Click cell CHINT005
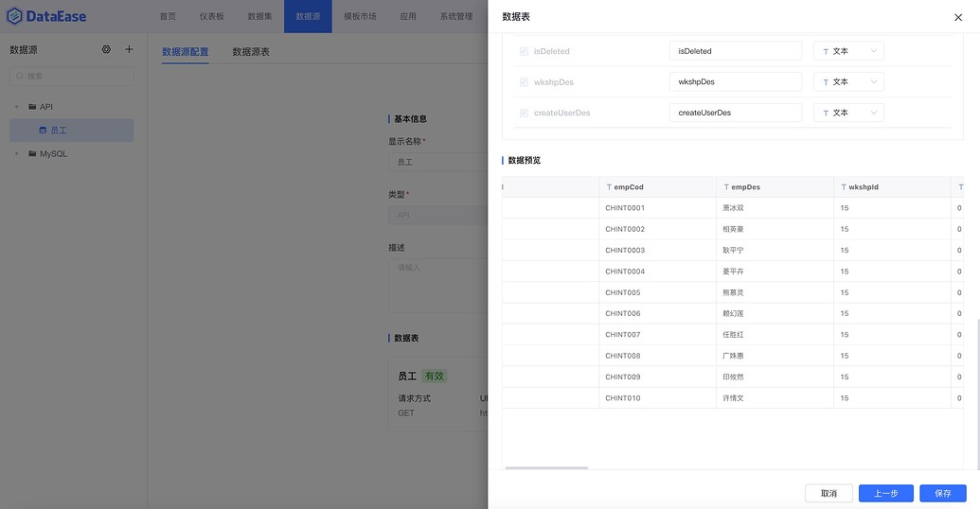Screen dimensions: 980x509 coord(657,292)
